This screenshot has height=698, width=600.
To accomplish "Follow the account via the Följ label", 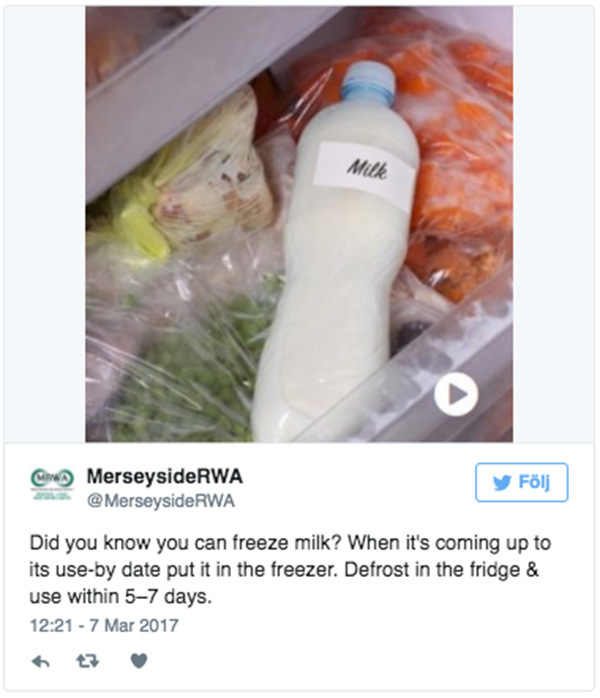I will (534, 482).
